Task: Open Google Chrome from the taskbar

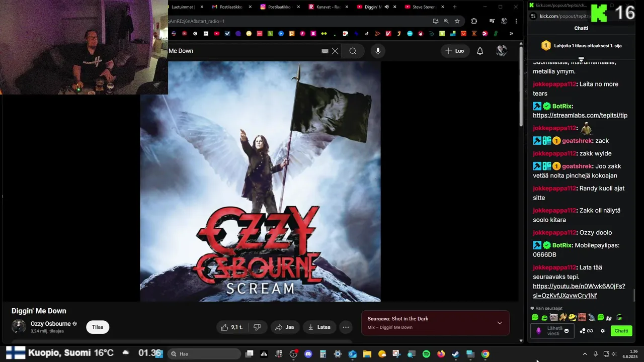Action: click(x=485, y=354)
